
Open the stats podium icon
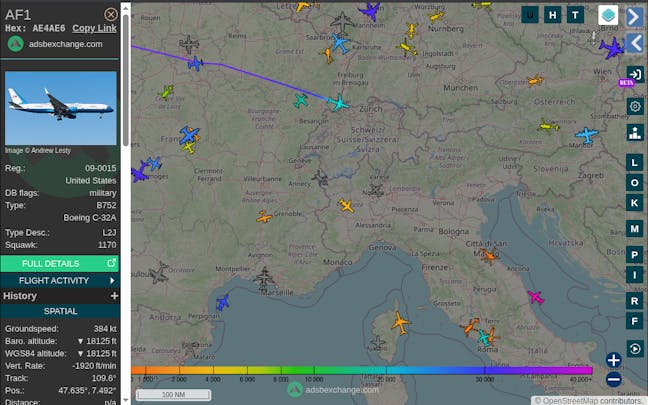point(634,132)
